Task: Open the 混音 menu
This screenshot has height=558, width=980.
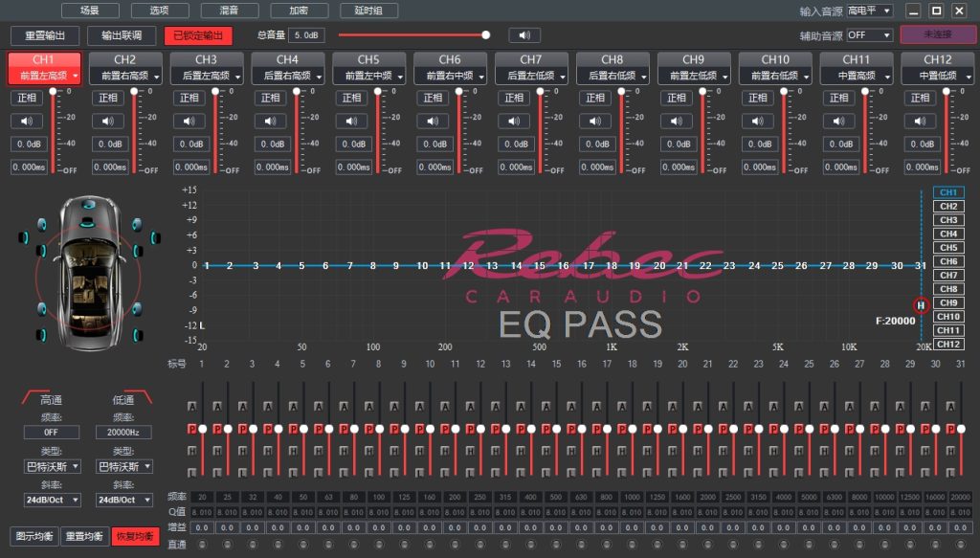Action: coord(229,10)
